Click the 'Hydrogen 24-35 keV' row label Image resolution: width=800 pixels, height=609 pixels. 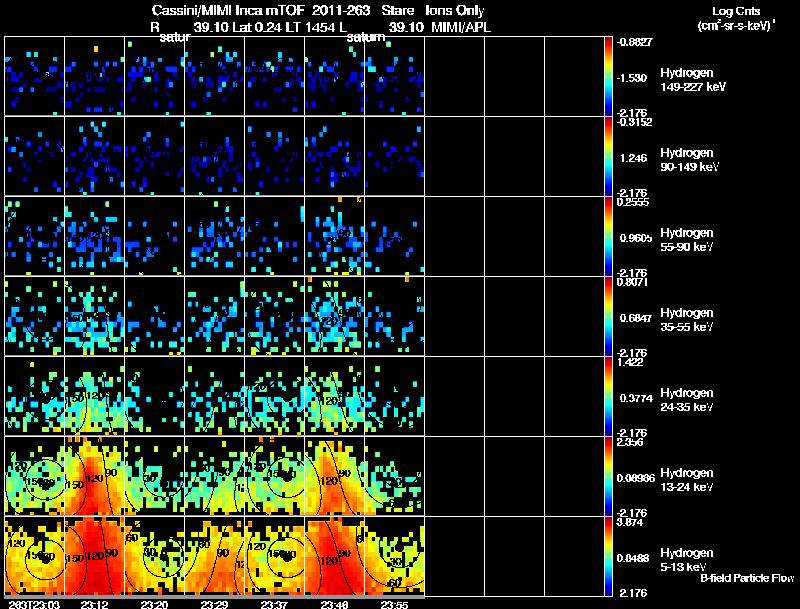click(687, 400)
